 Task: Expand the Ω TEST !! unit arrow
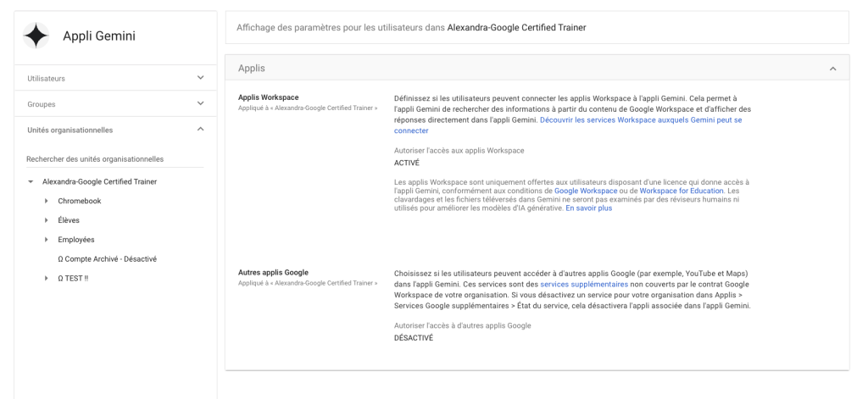point(46,279)
